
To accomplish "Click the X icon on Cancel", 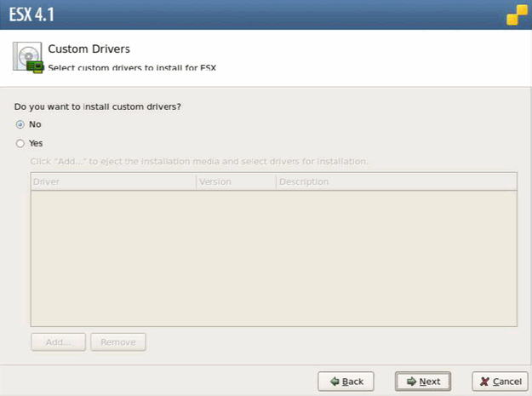I will pyautogui.click(x=484, y=382).
